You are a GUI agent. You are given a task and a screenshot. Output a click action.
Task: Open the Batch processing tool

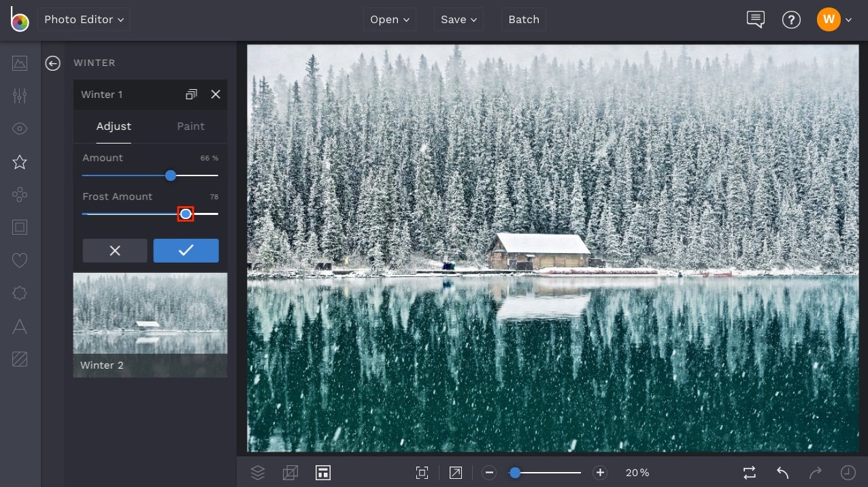click(x=523, y=19)
